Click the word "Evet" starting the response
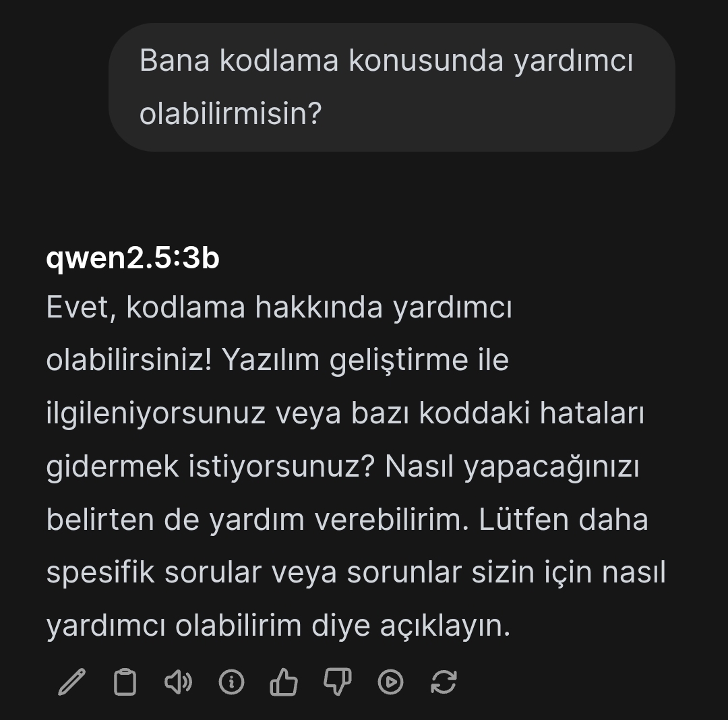Screen dimensions: 728x720 [77, 307]
